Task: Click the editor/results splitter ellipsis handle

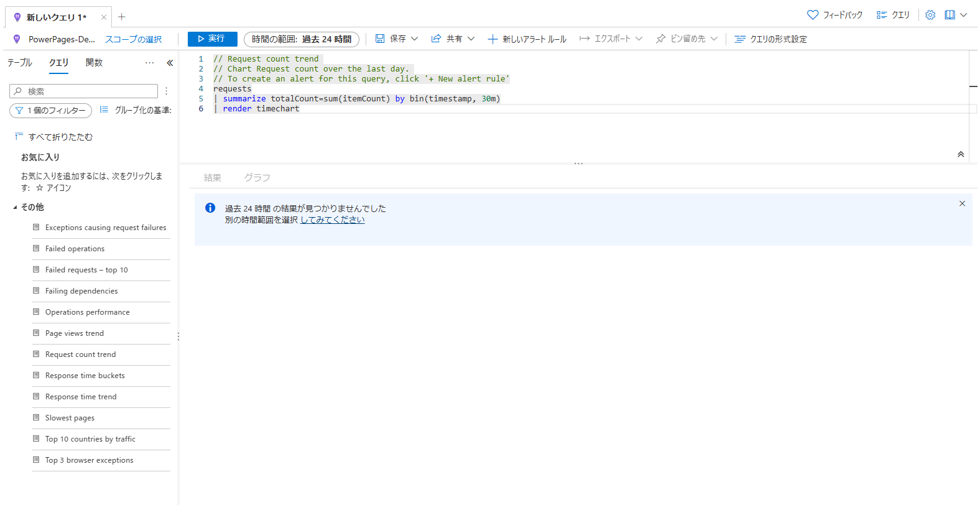Action: click(578, 164)
